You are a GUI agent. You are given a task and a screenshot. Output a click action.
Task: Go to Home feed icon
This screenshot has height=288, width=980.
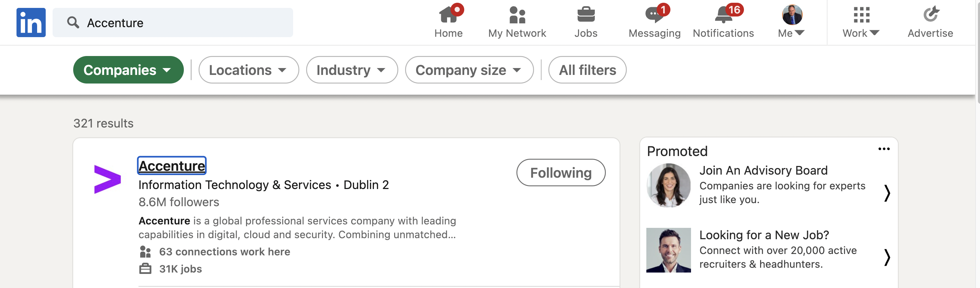tap(448, 15)
